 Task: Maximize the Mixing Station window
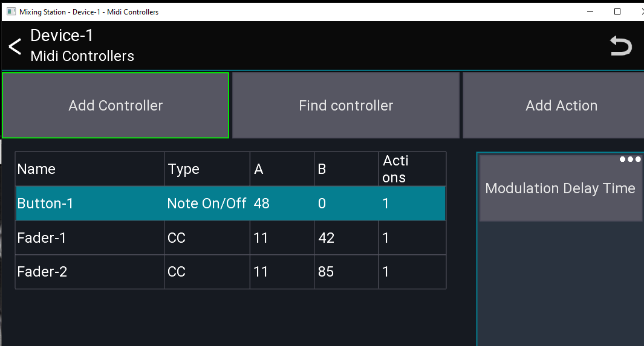coord(617,11)
